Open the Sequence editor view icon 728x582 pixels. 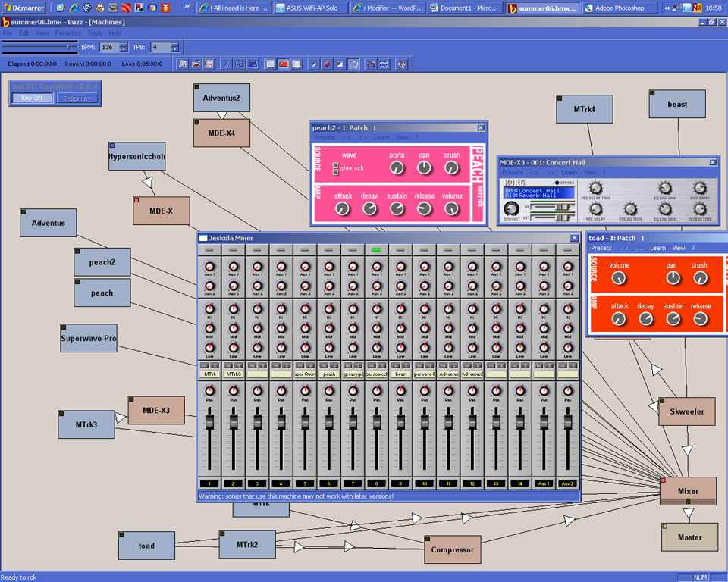pyautogui.click(x=297, y=64)
